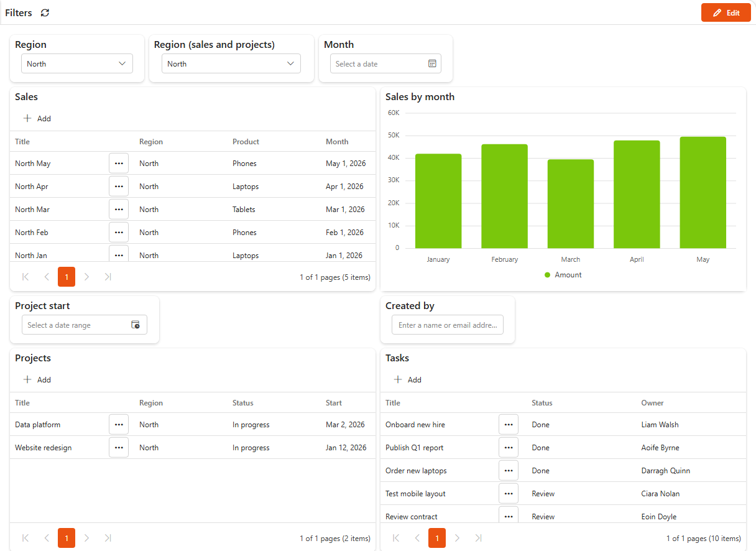Viewport: 756px width, 551px height.
Task: Open the menu for North Mar row
Action: 119,210
